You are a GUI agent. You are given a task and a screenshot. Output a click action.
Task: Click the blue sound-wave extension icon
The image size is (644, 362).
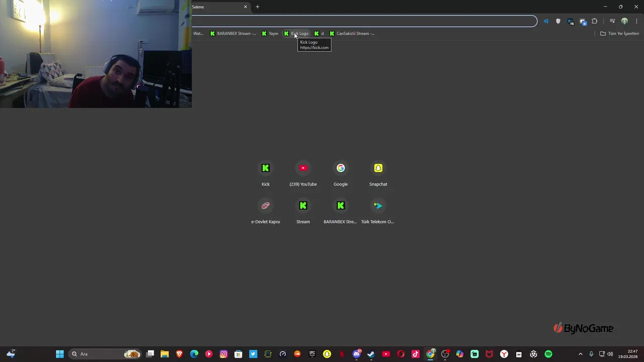coord(546,21)
